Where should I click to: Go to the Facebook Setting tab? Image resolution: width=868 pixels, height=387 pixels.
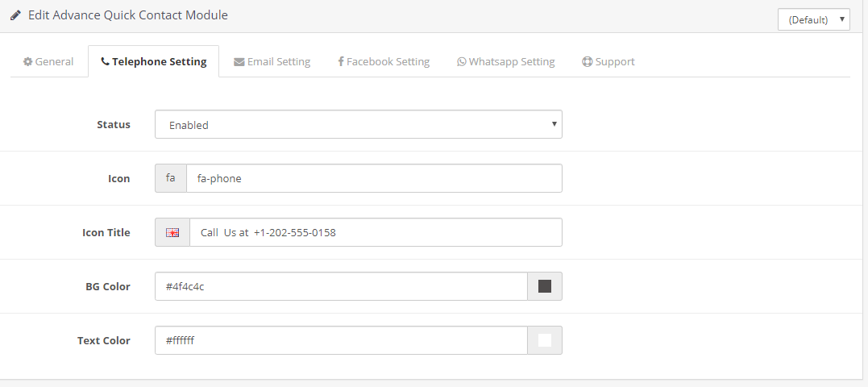point(384,61)
